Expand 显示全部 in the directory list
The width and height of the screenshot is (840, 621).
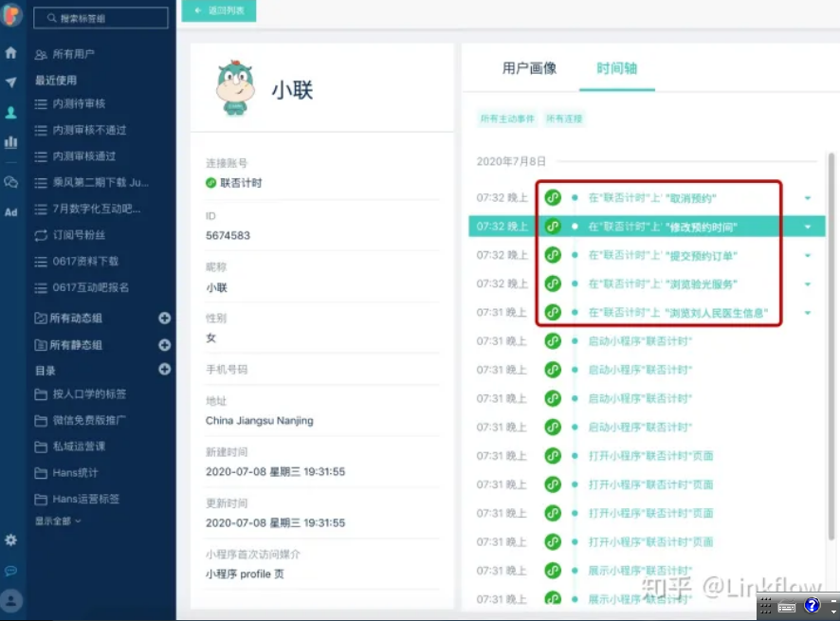(58, 521)
